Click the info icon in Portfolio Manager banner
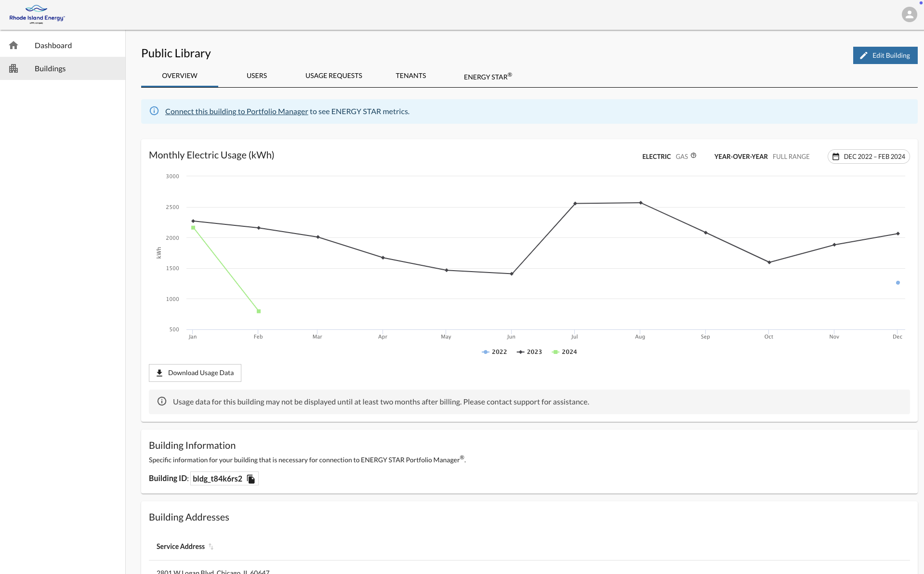924x574 pixels. click(154, 111)
